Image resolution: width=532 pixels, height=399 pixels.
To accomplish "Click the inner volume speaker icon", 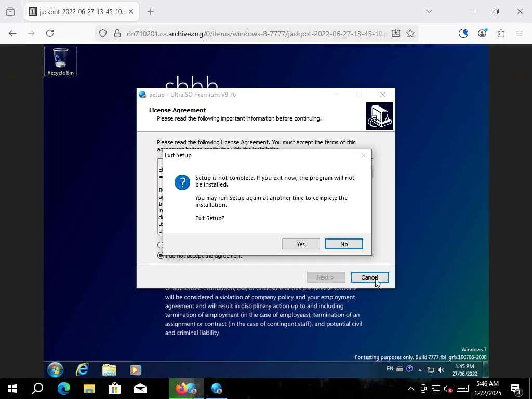I will pyautogui.click(x=441, y=370).
